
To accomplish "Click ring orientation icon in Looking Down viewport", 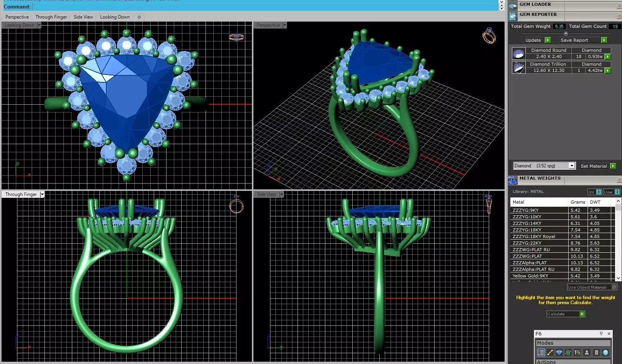I will click(236, 37).
